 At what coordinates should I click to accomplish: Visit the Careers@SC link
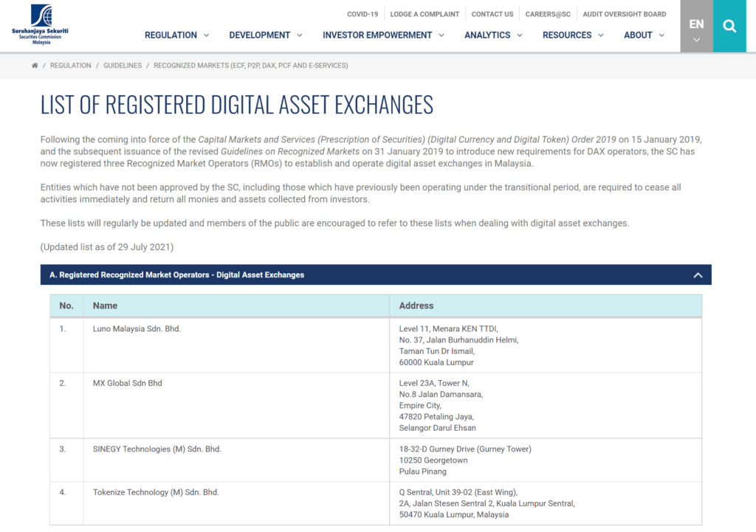coord(548,14)
